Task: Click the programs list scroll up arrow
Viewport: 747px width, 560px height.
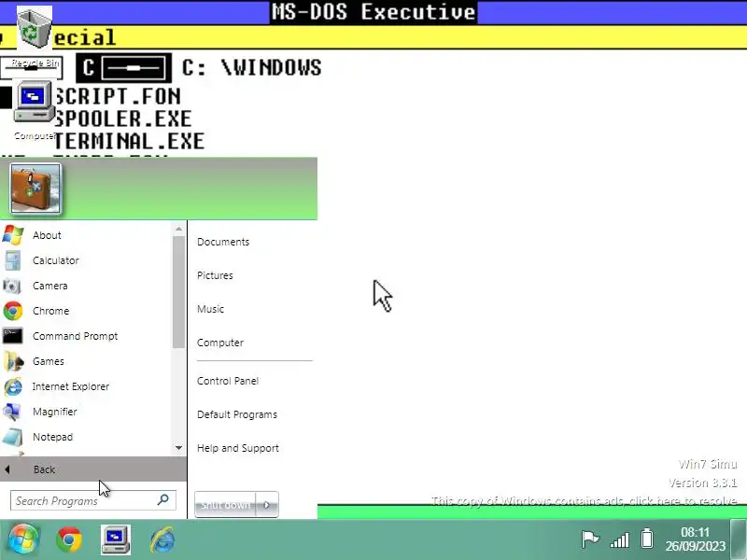Action: pyautogui.click(x=178, y=229)
